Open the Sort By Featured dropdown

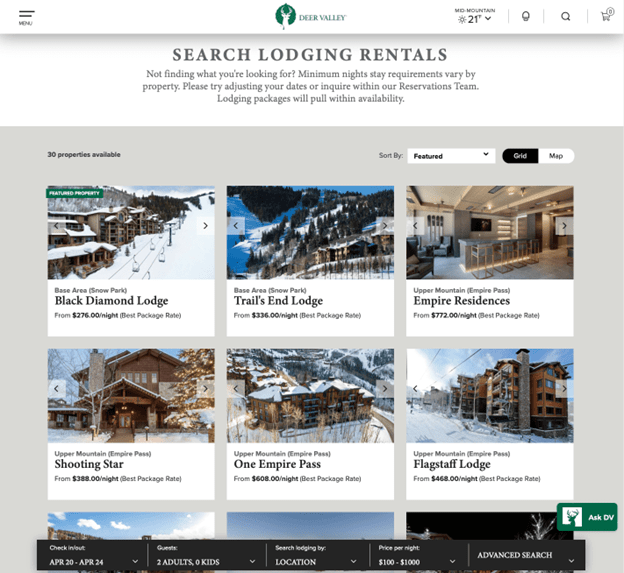pyautogui.click(x=451, y=156)
